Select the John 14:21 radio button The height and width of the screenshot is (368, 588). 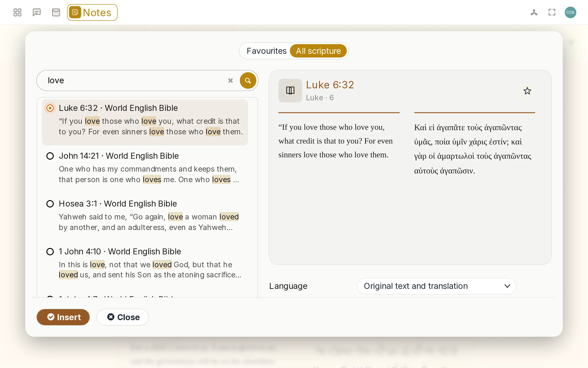tap(50, 156)
